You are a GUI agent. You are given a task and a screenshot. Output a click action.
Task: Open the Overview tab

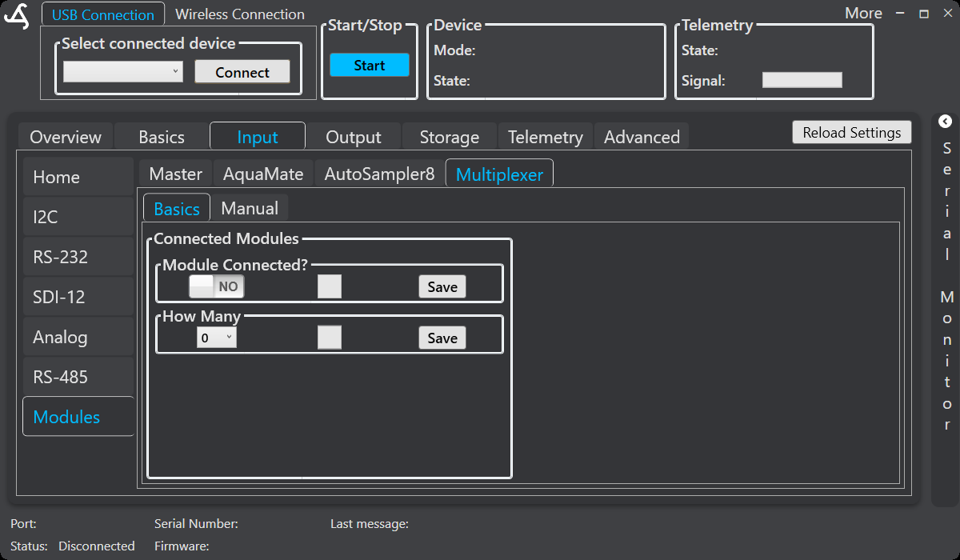(66, 137)
